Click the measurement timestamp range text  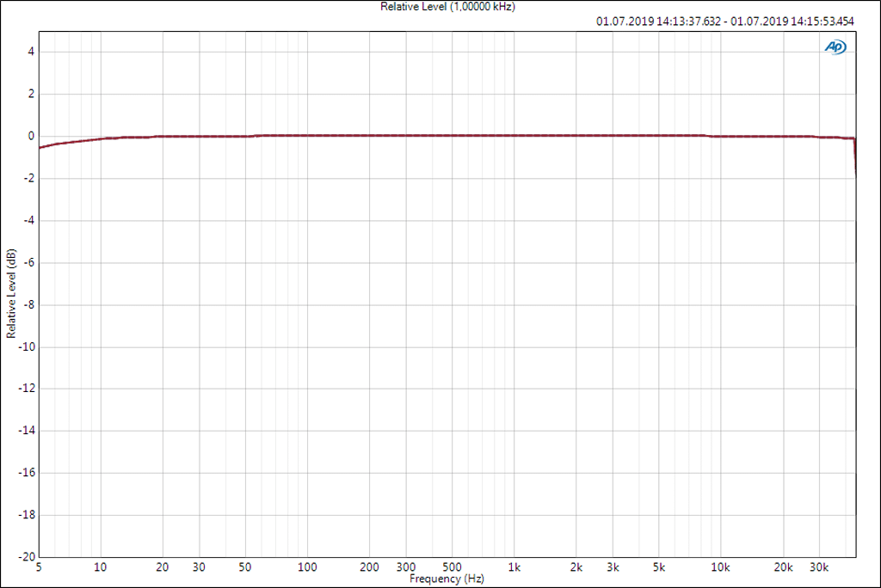click(724, 21)
